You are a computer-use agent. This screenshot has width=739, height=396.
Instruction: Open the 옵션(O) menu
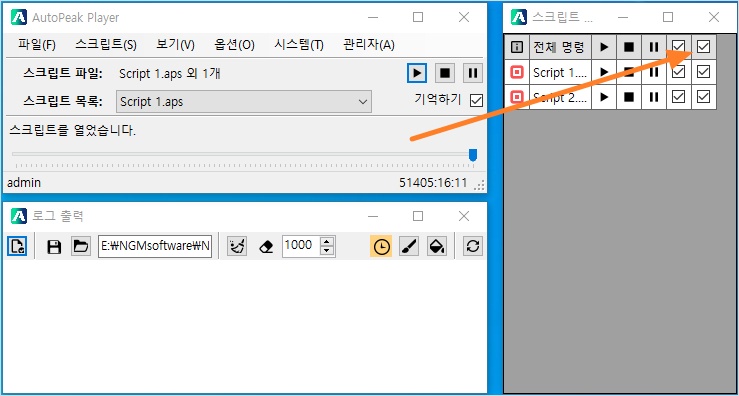point(234,45)
